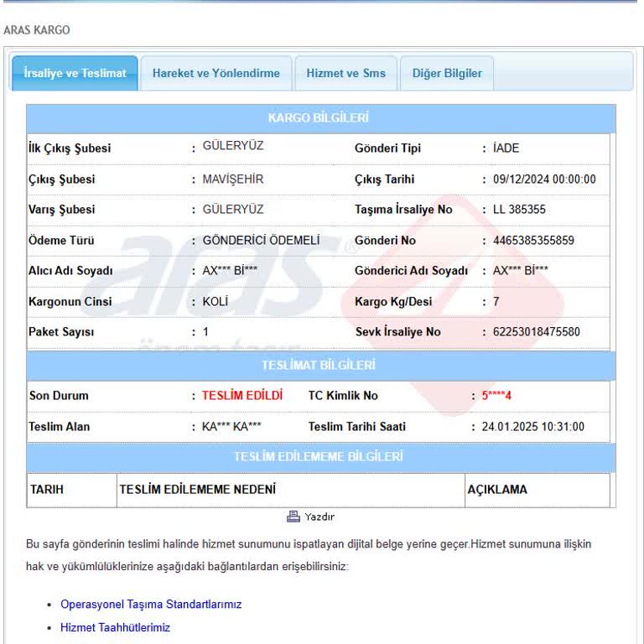Screen dimensions: 644x644
Task: Click the 62253018475580 dispatch number
Action: point(537,332)
